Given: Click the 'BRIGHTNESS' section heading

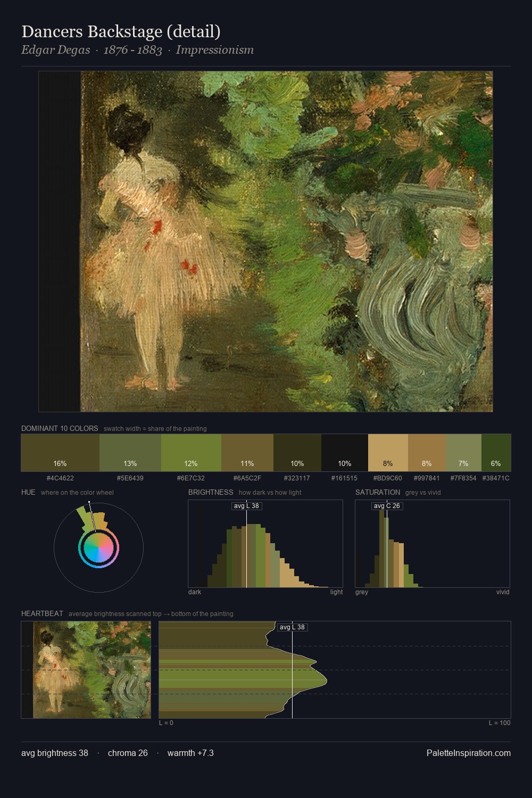Looking at the screenshot, I should (211, 492).
